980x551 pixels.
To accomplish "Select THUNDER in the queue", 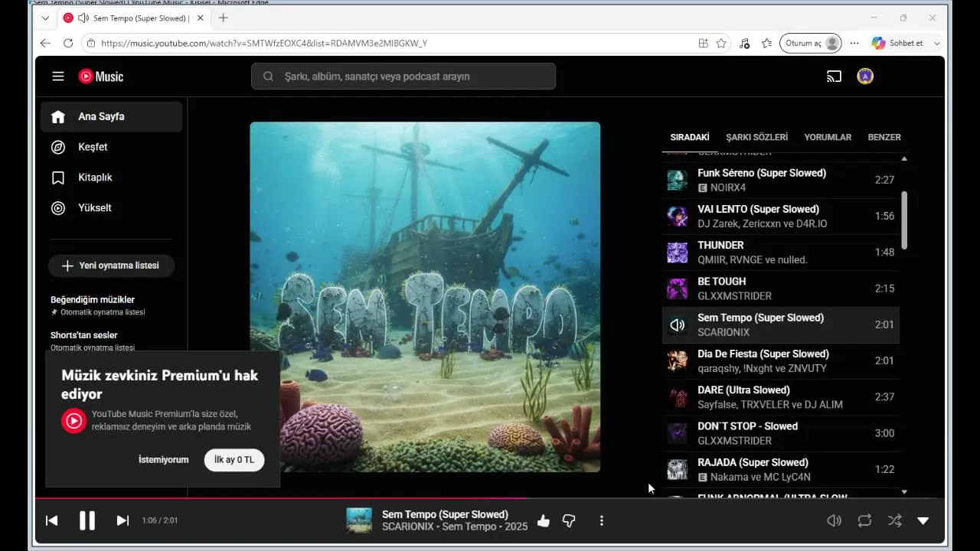I will pyautogui.click(x=780, y=253).
